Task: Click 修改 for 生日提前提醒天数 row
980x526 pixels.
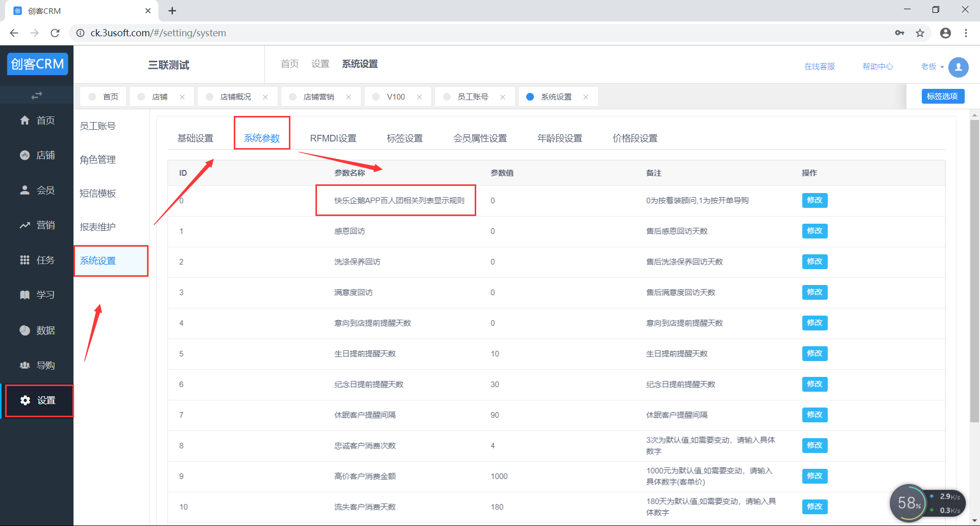Action: click(815, 353)
